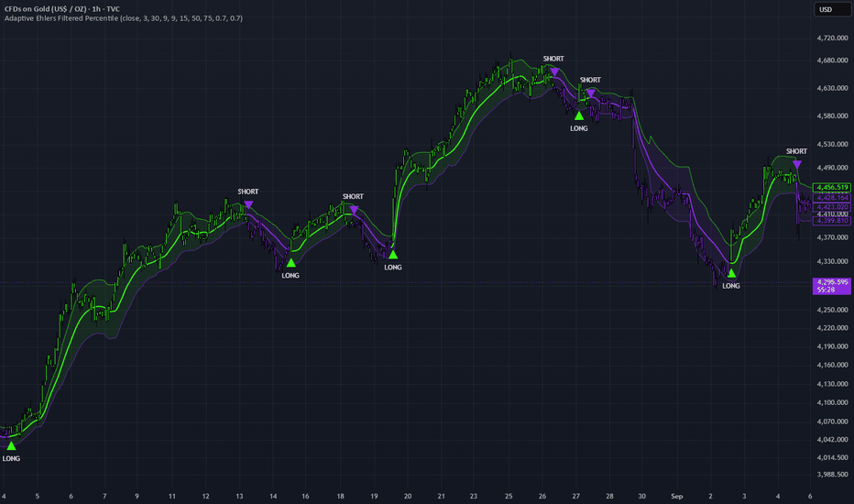Click the purple SHORT triangle after Sep 4
The image size is (854, 504).
(797, 165)
